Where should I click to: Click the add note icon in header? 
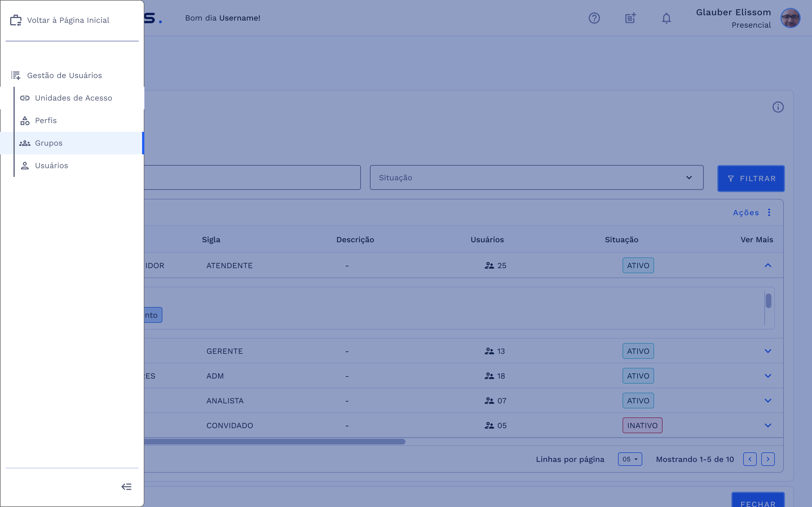630,18
